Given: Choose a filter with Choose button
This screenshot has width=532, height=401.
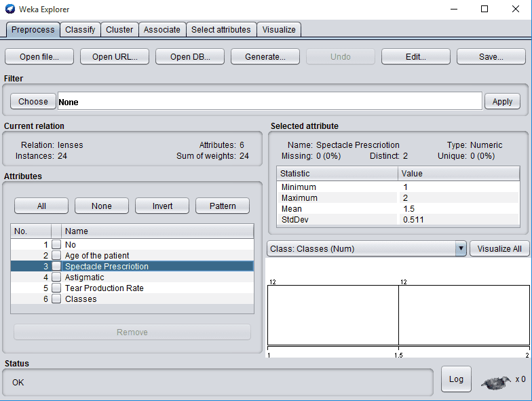Looking at the screenshot, I should tap(33, 102).
